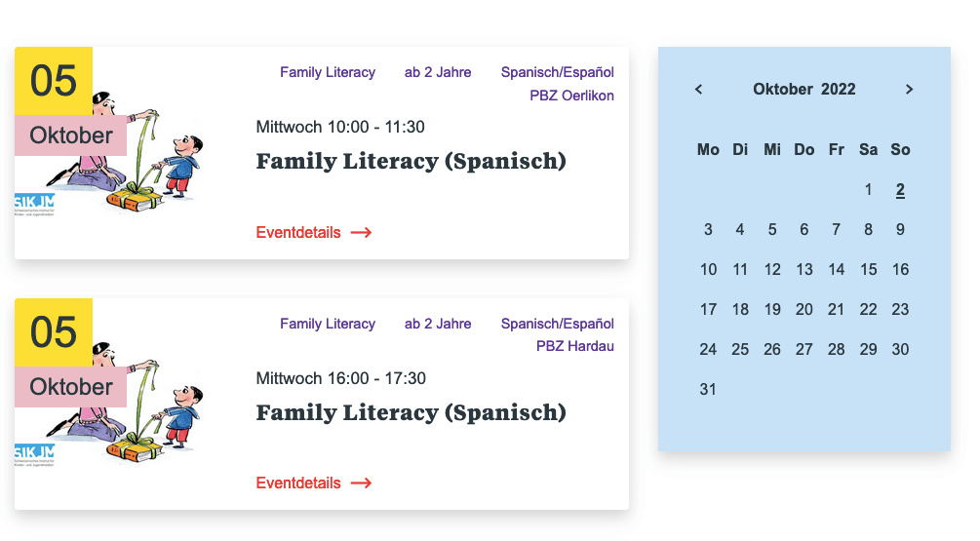Click the 'Oktober 2022' calendar heading
Viewport: 980px width, 541px height.
pos(804,90)
